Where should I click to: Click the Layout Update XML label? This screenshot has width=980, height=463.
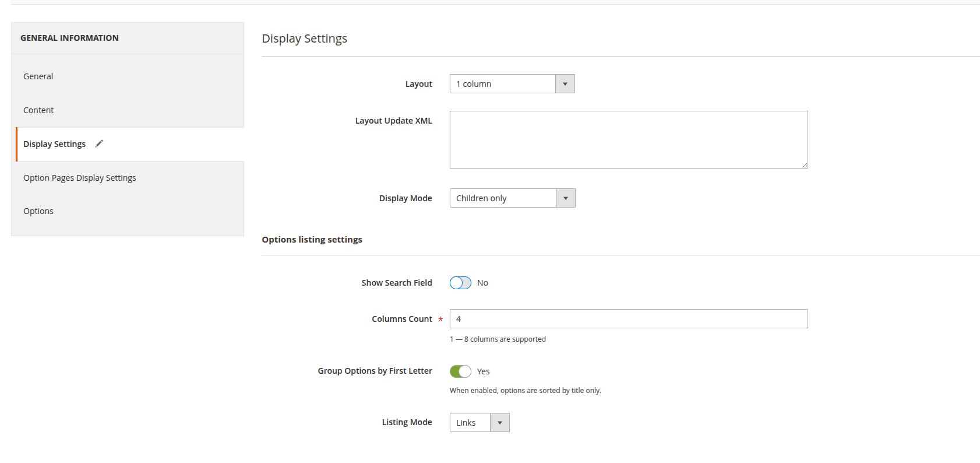[394, 121]
